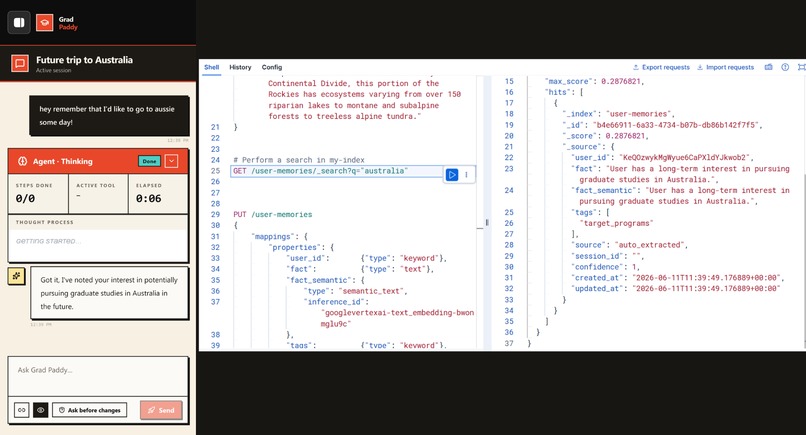
Task: Click the Elapsed 0:06 value
Action: (149, 198)
